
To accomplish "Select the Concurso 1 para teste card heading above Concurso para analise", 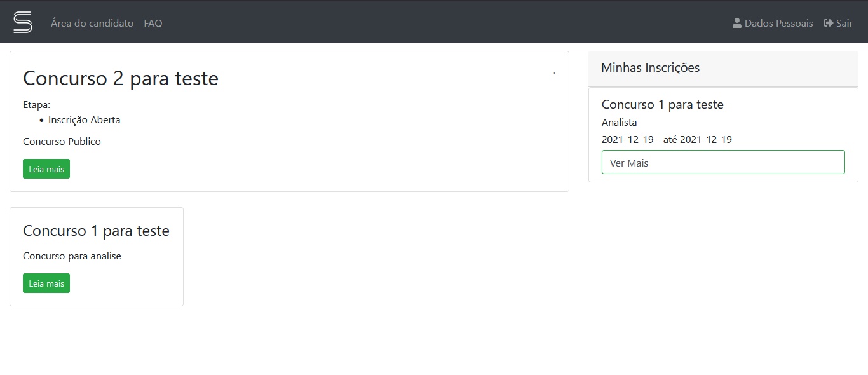I will point(96,230).
